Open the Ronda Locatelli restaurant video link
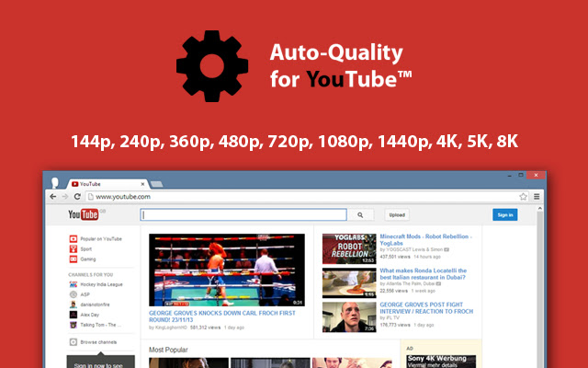 (x=423, y=274)
